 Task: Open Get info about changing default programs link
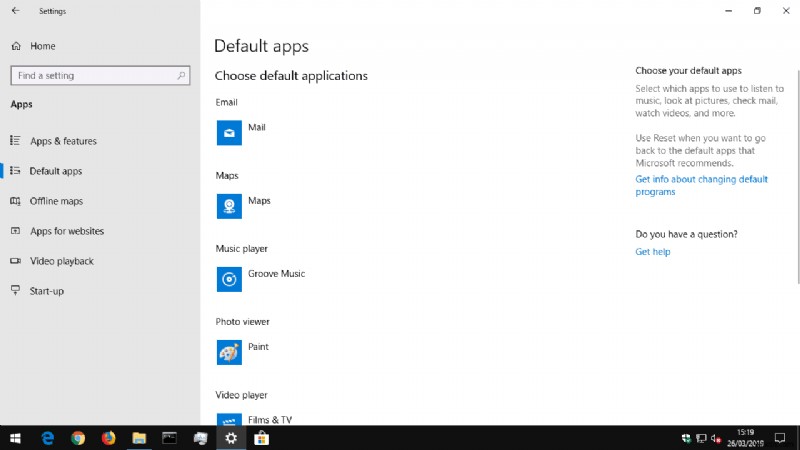(701, 185)
